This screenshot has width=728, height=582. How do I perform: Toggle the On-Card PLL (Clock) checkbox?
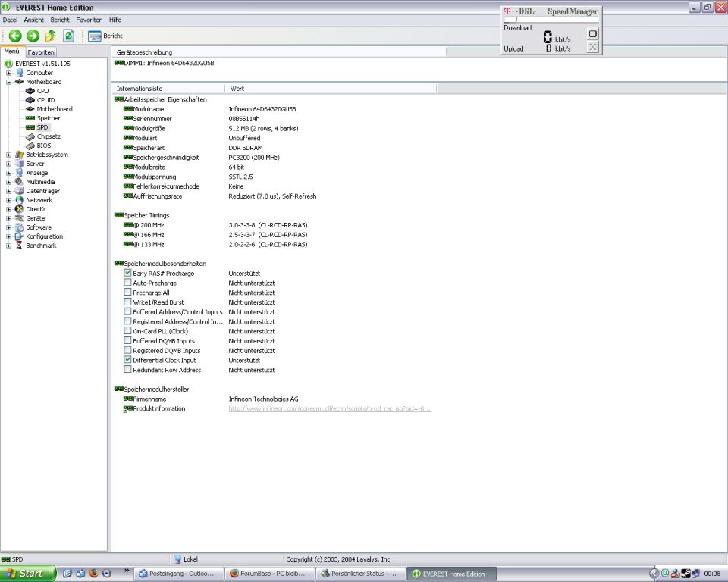pos(127,331)
